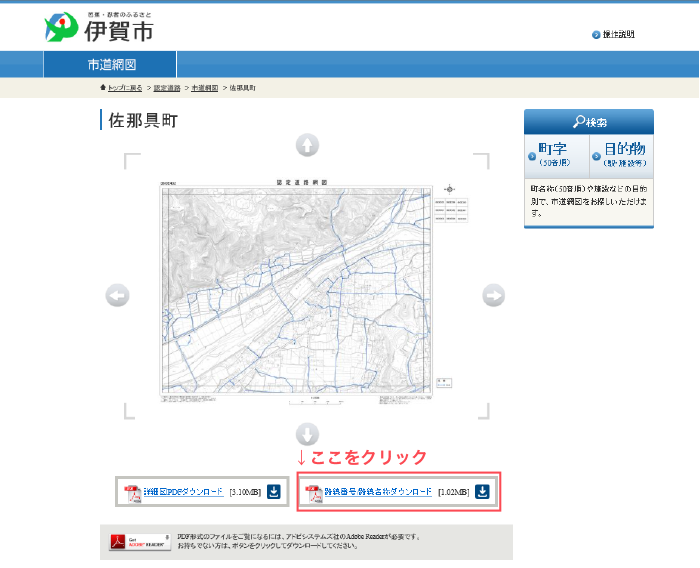Click the [1.02MB] file size text
This screenshot has height=568, width=700.
click(x=454, y=492)
